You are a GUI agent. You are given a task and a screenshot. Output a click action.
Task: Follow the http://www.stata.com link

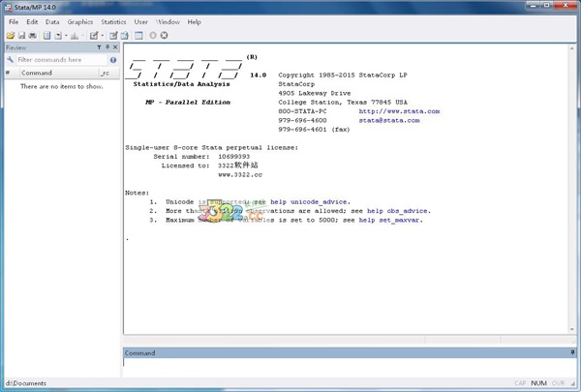(399, 111)
